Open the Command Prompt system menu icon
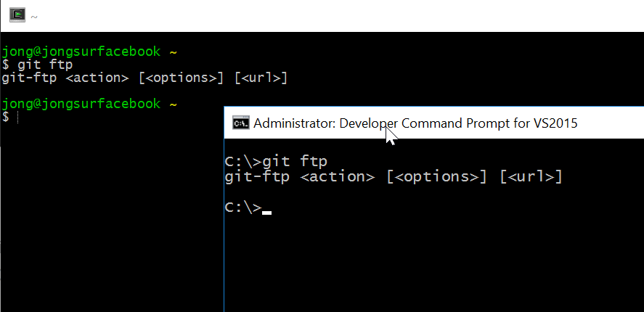Viewport: 644px width, 312px height. [x=241, y=123]
